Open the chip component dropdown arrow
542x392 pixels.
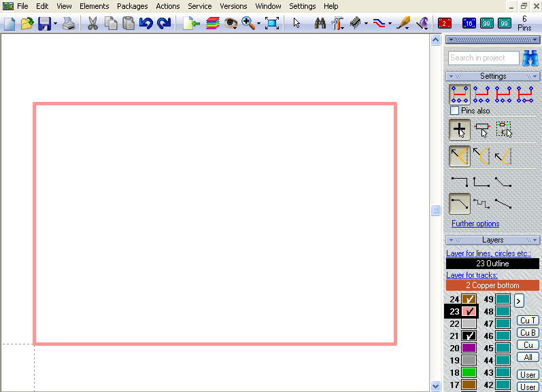click(x=366, y=24)
